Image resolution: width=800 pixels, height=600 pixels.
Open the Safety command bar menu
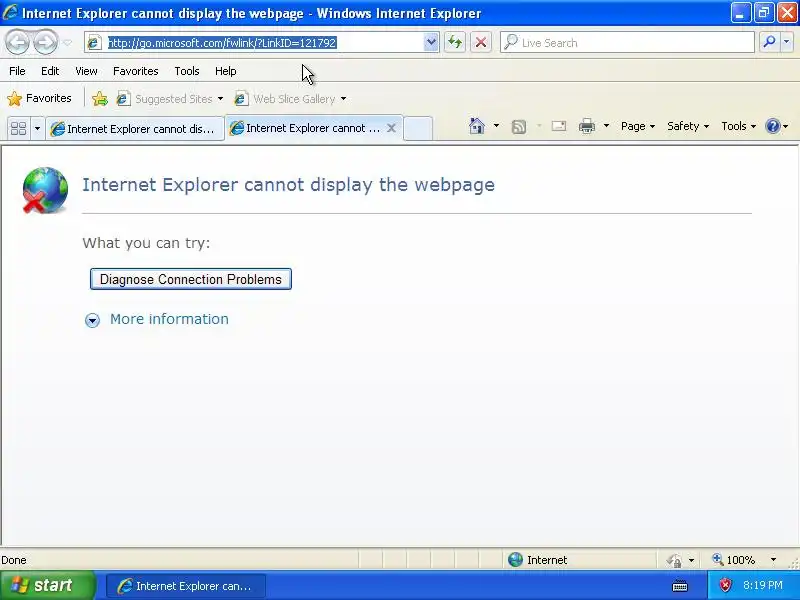[688, 126]
